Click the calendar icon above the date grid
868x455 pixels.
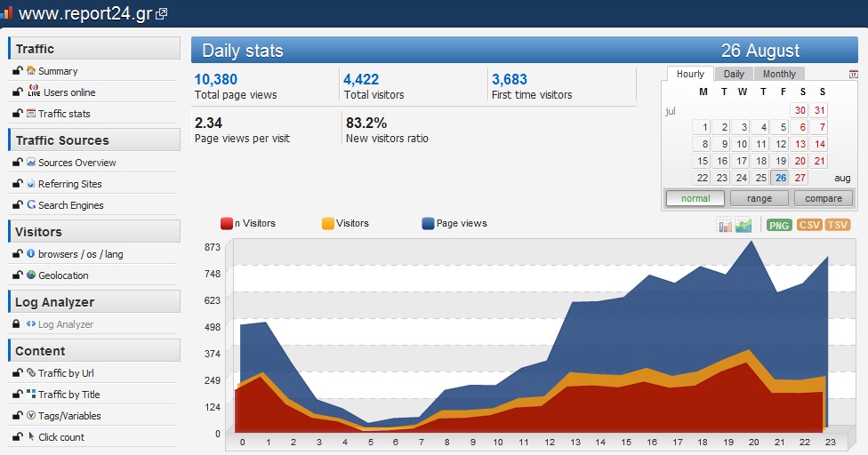[x=853, y=74]
